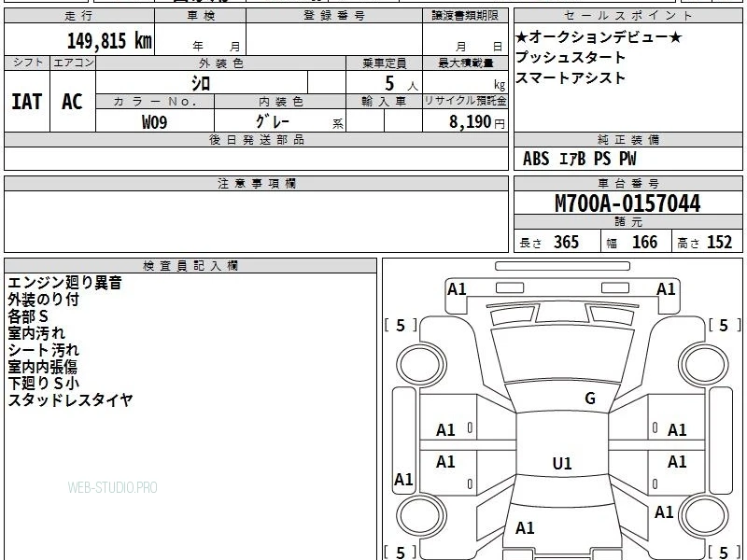Select the interior color グレー
The image size is (747, 560).
(273, 121)
